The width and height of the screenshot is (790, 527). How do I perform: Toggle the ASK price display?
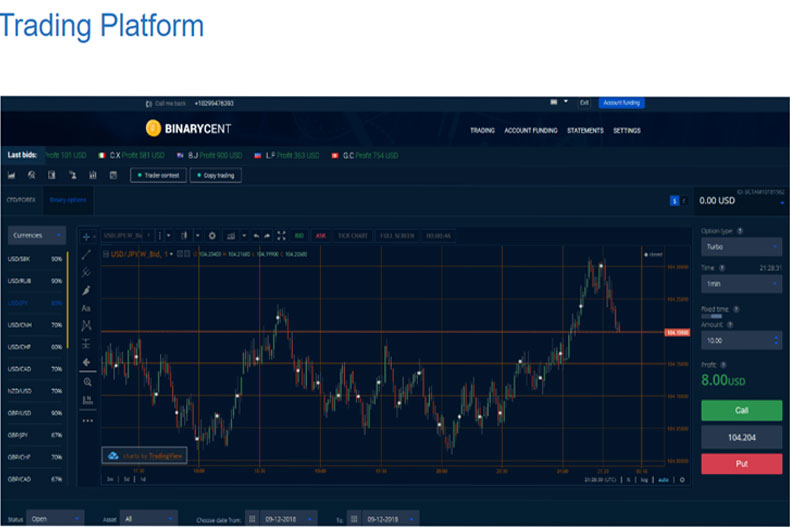point(320,236)
